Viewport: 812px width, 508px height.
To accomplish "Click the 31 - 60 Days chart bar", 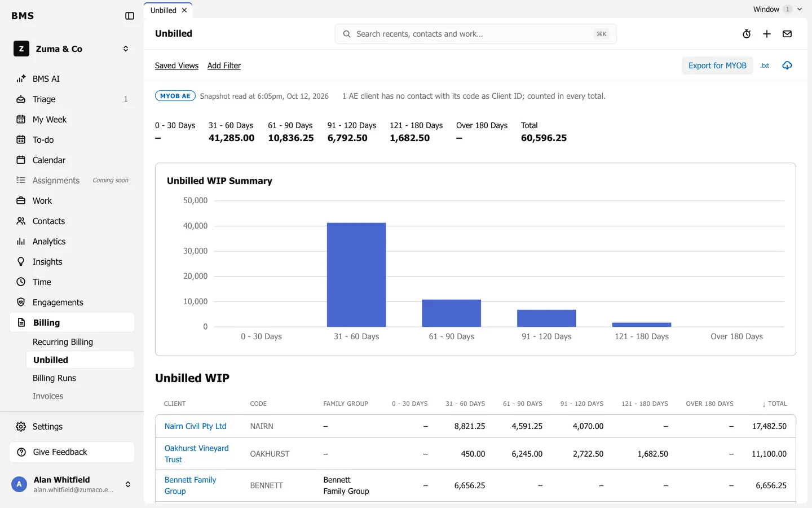I will pos(356,275).
